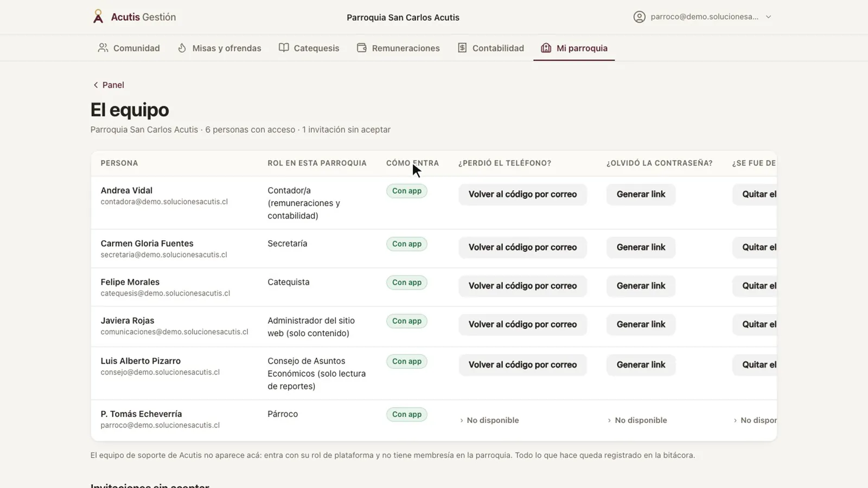Click Quitar button for Luis Alberto Pizarro
868x488 pixels.
[755, 365]
